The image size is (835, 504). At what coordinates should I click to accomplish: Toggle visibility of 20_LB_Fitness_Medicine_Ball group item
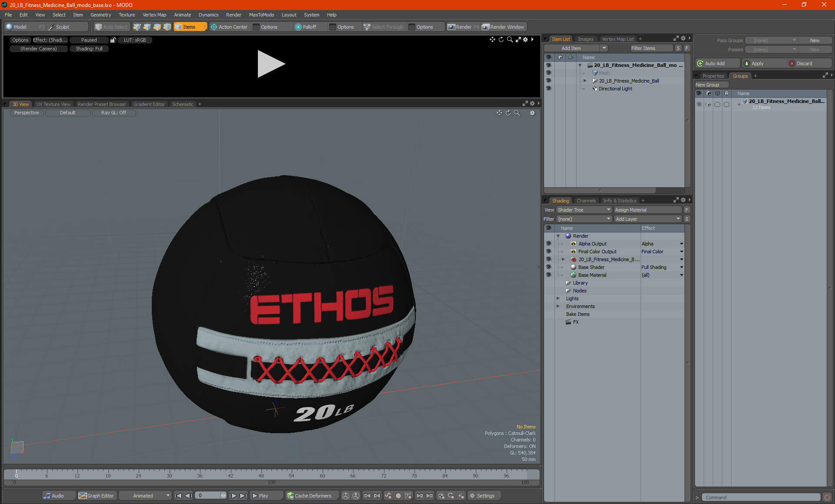548,81
